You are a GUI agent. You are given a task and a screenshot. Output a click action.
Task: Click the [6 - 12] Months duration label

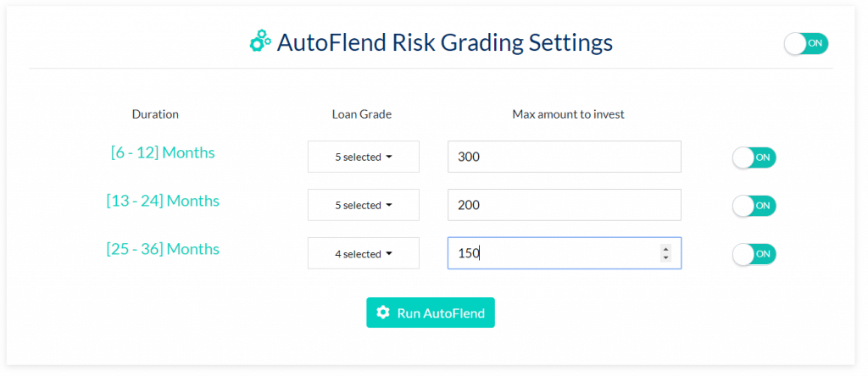pos(163,152)
